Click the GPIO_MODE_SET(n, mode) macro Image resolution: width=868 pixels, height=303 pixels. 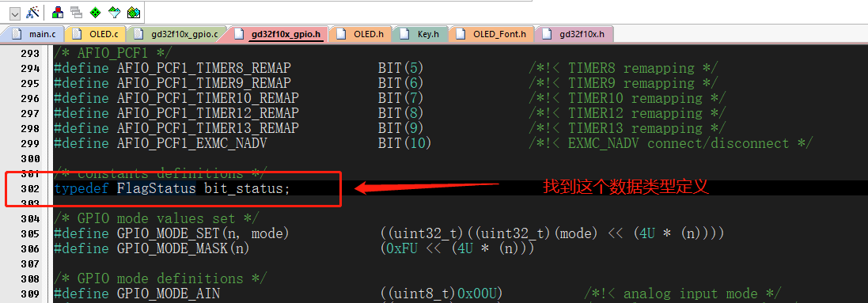(203, 233)
